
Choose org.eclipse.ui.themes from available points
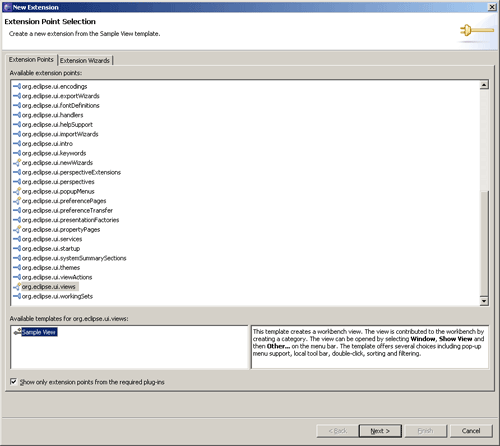tap(51, 268)
